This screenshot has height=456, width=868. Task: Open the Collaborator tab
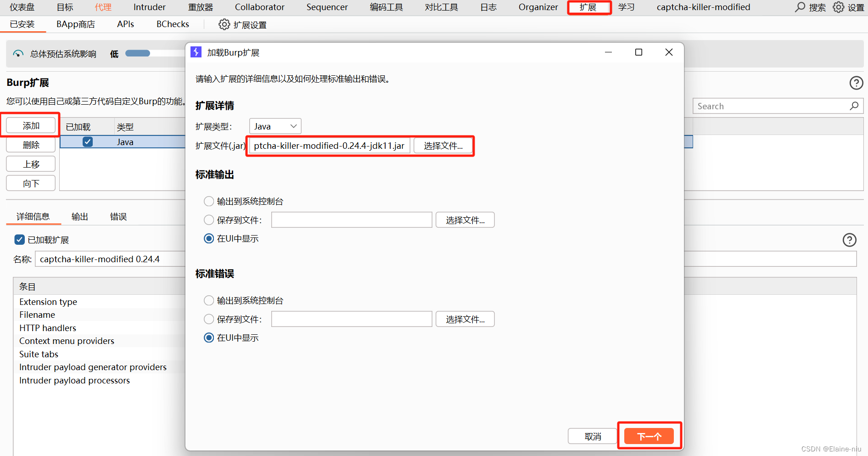coord(260,7)
